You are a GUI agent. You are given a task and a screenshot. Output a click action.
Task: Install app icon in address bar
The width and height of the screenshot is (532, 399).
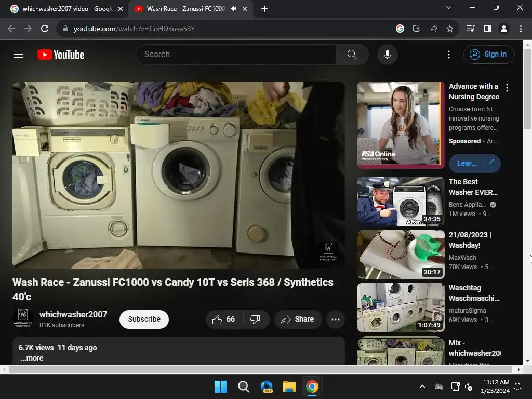point(417,29)
